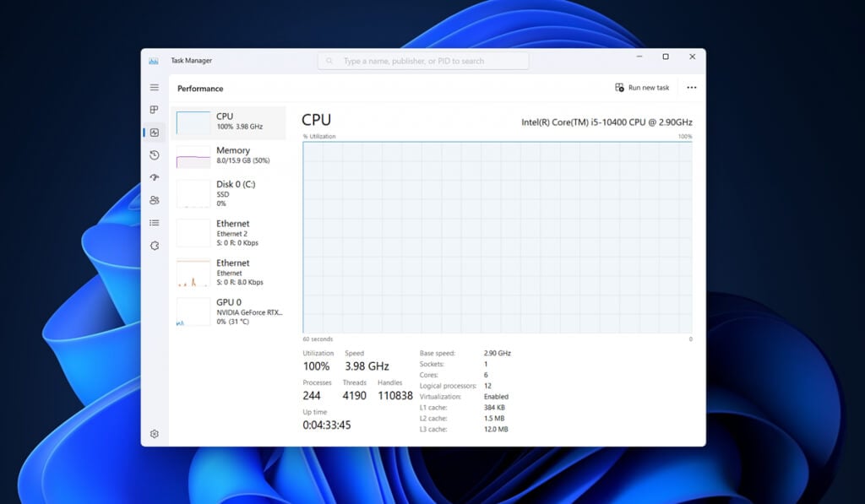Viewport: 865px width, 504px height.
Task: Open the three-dot more options menu
Action: pyautogui.click(x=691, y=88)
